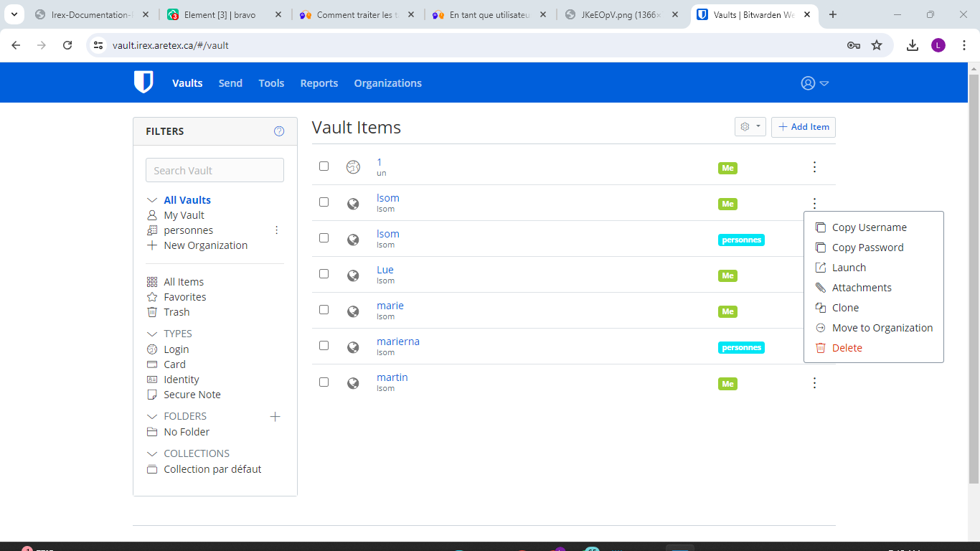Image resolution: width=980 pixels, height=551 pixels.
Task: Click the Search Vault input field
Action: click(x=215, y=170)
